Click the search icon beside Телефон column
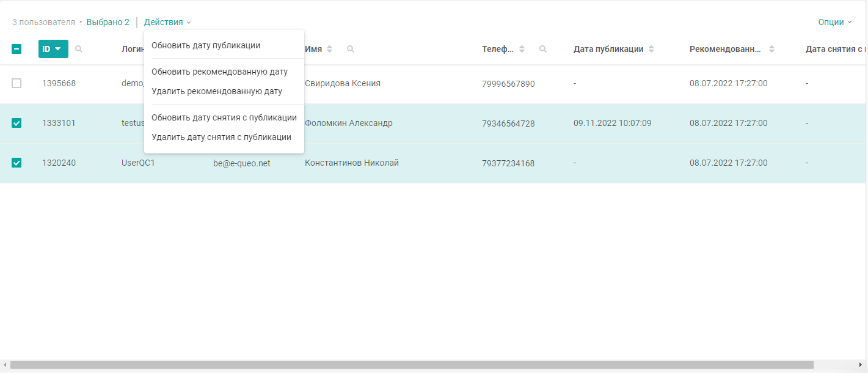The width and height of the screenshot is (868, 373). [x=543, y=49]
